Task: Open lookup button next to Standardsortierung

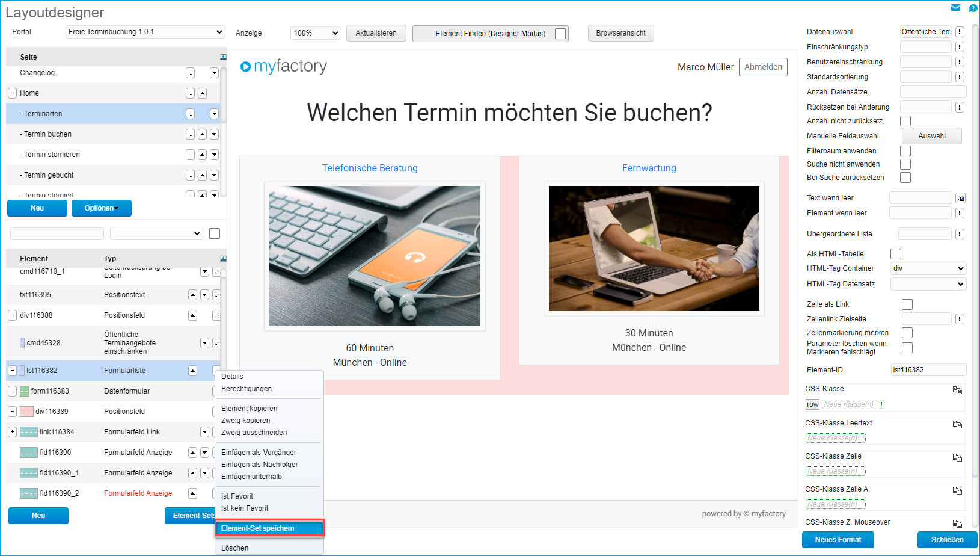Action: coord(960,77)
